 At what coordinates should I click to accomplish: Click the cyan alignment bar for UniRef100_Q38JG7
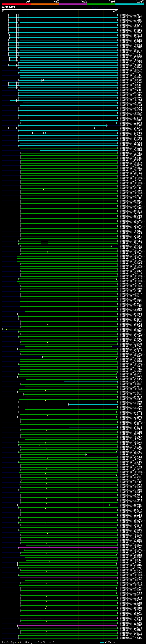coord(63,125)
